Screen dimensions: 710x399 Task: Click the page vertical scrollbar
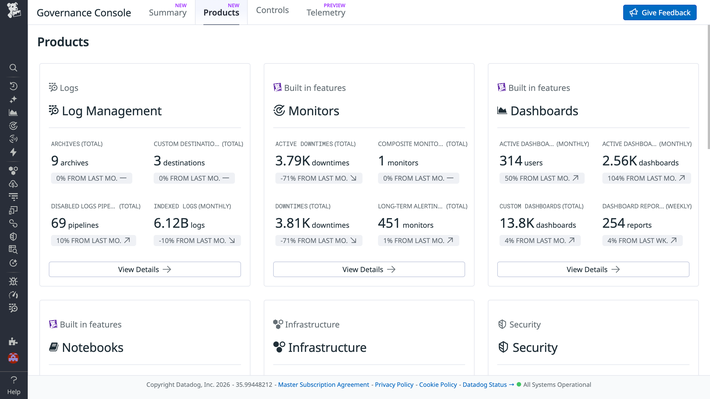pos(708,86)
